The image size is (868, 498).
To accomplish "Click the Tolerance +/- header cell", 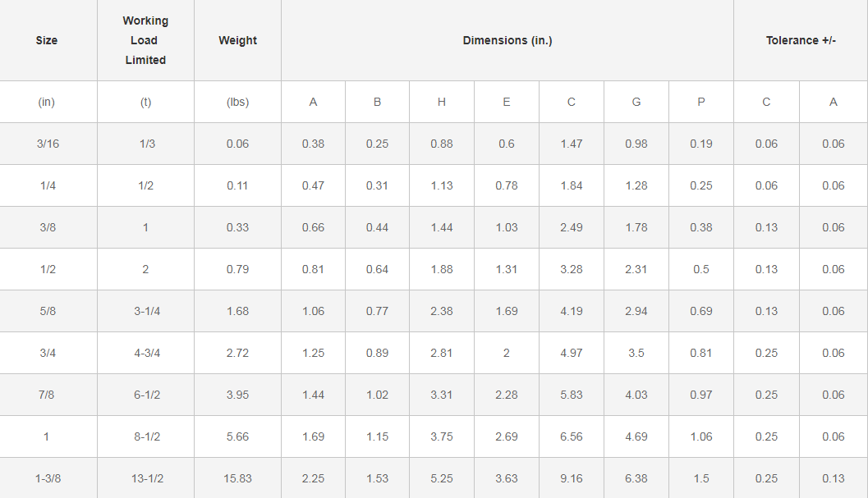I will [x=800, y=40].
